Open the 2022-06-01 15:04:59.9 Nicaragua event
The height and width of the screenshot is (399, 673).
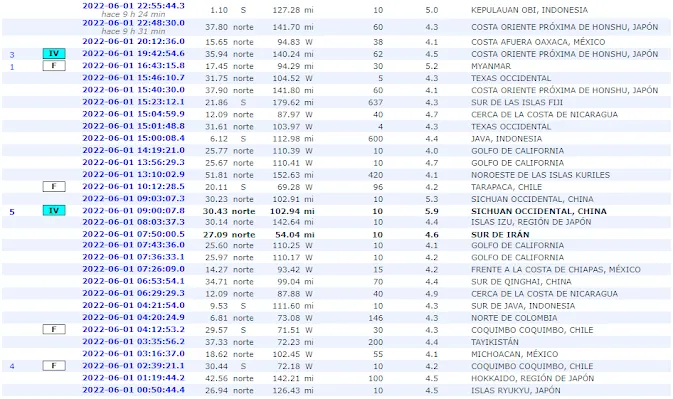133,114
